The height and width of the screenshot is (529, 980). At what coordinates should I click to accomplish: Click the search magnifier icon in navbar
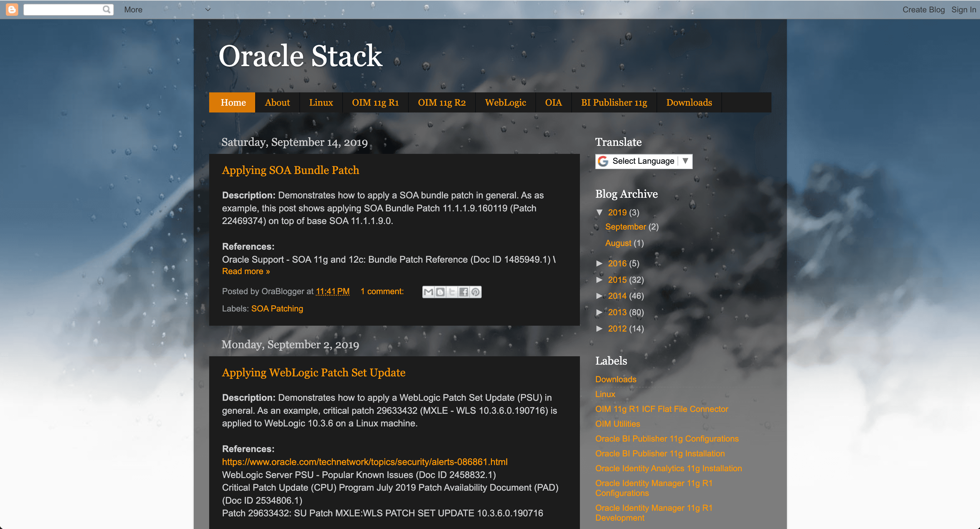107,9
